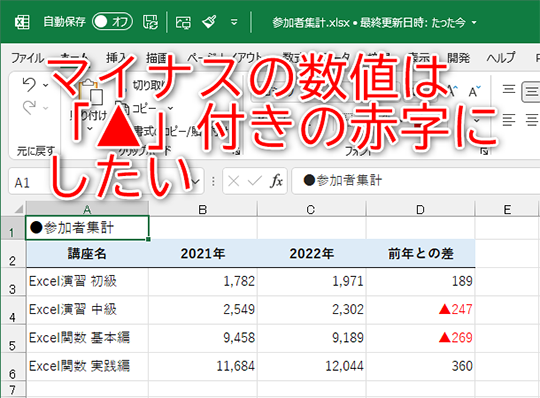The image size is (540, 398).
Task: Click the 2021年 header cell
Action: coord(203,254)
